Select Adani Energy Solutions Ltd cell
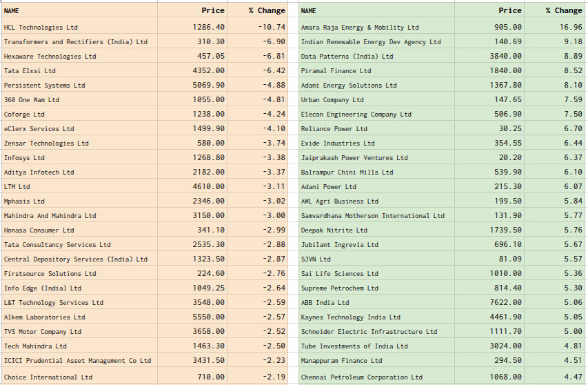This screenshot has height=385, width=588. point(376,85)
